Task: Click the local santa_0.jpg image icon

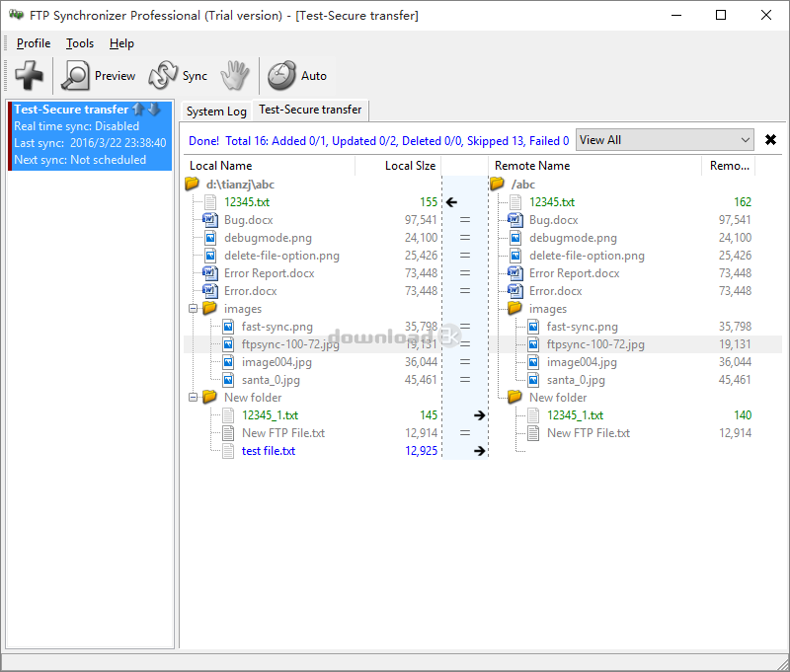Action: click(x=228, y=380)
